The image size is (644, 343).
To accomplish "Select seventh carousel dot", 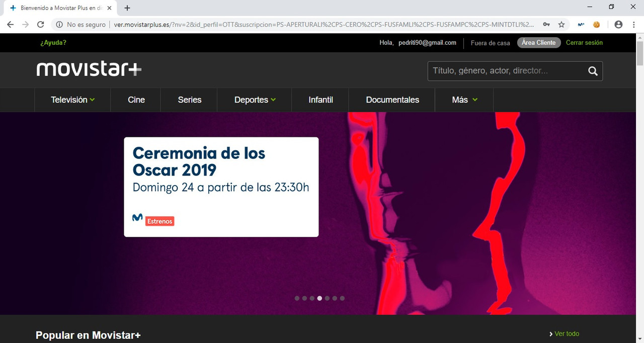I will coord(342,298).
